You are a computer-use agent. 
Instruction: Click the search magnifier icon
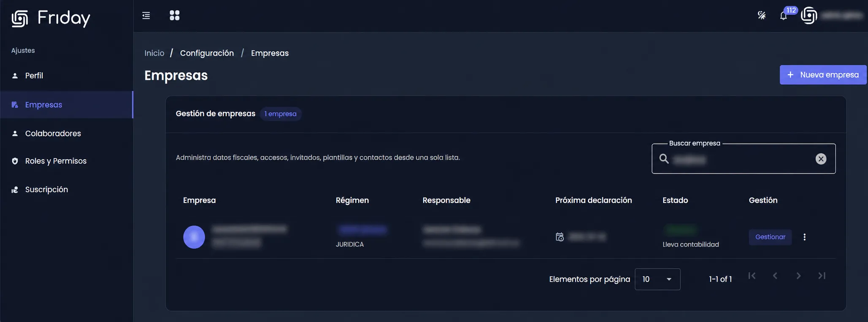pos(664,159)
